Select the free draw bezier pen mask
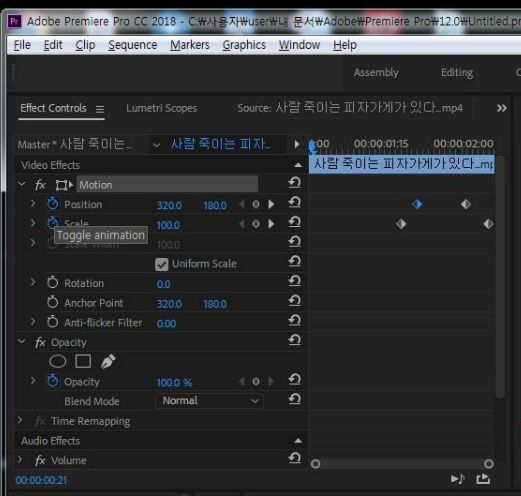This screenshot has height=496, width=521. pos(108,361)
